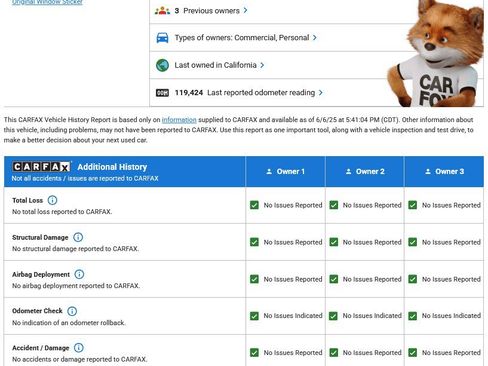Click the 119,424 odometer value
Image resolution: width=488 pixels, height=366 pixels.
point(189,93)
